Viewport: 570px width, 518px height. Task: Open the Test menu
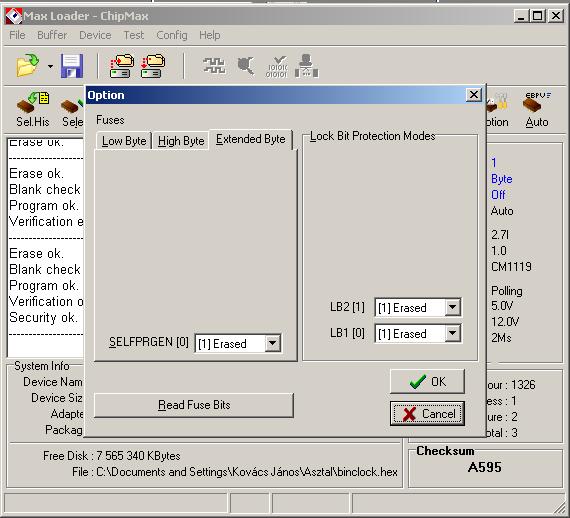(x=134, y=35)
